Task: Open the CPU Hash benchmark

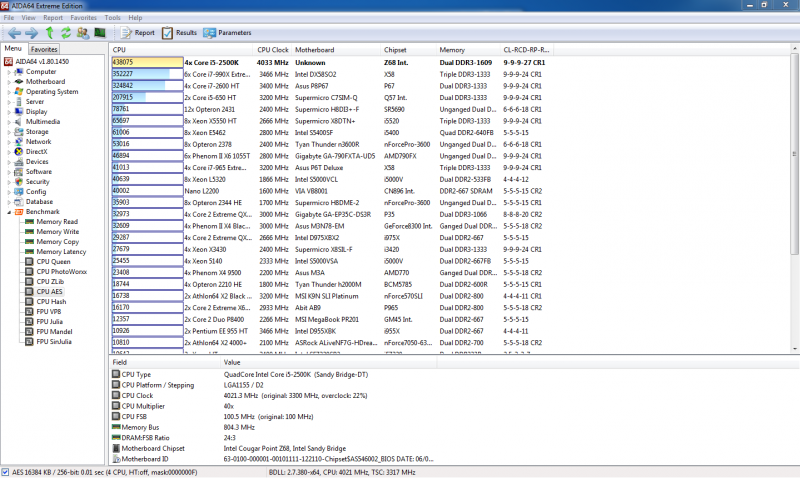Action: coord(51,301)
